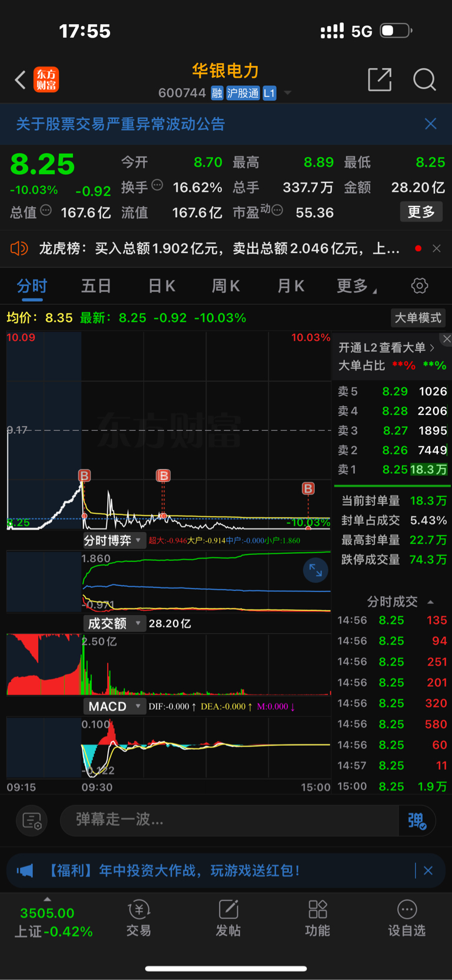Focus the 弹幕走一波 input field
This screenshot has width=452, height=980.
230,820
